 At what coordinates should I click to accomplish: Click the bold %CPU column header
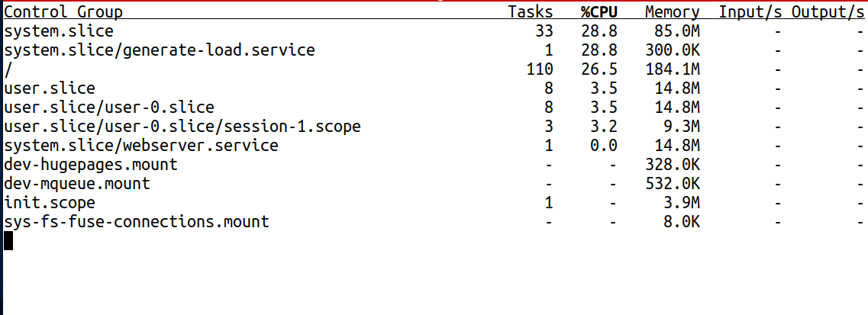tap(599, 12)
